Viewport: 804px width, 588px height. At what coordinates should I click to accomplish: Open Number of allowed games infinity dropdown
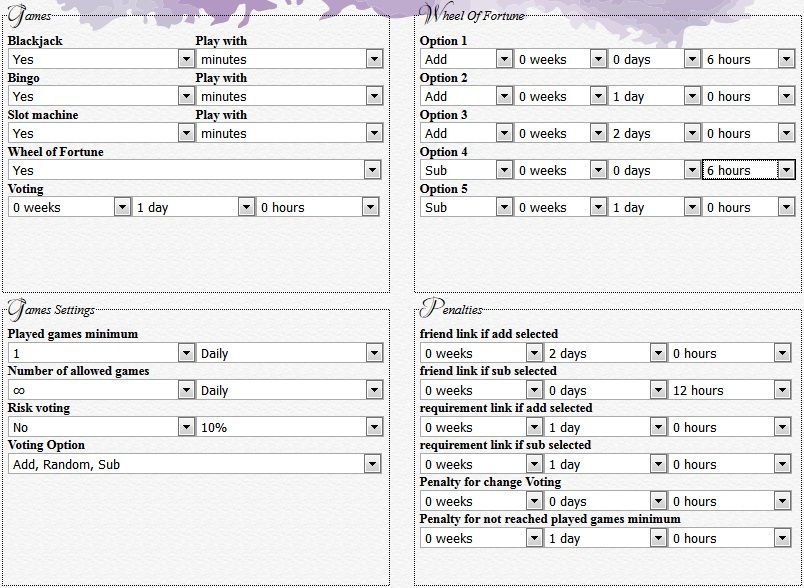click(x=102, y=390)
